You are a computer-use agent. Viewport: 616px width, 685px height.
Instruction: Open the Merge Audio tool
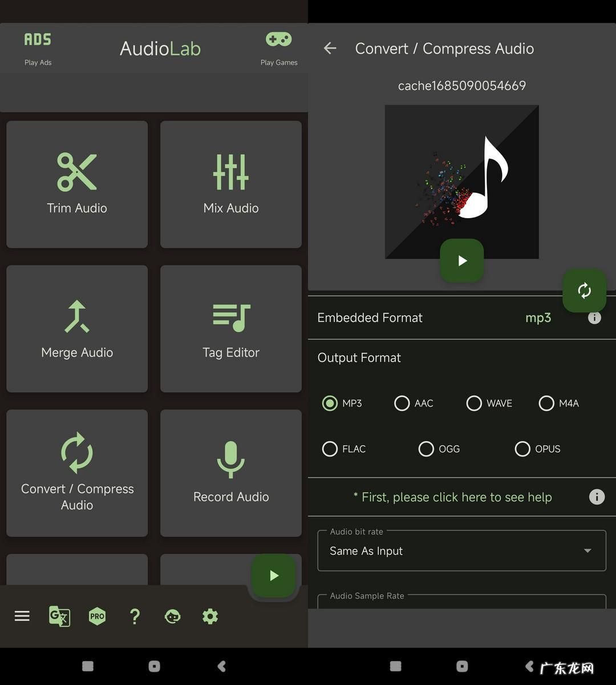click(x=77, y=328)
